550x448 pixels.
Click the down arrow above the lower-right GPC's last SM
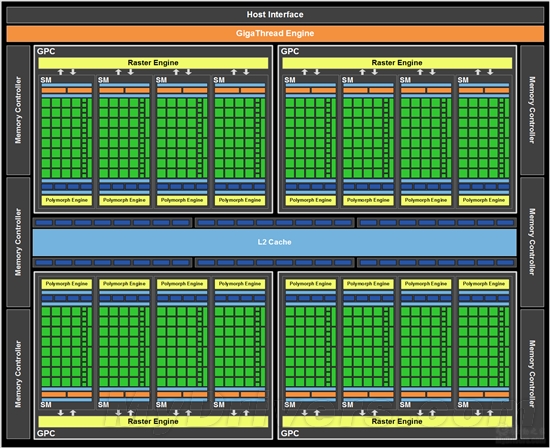(x=478, y=413)
